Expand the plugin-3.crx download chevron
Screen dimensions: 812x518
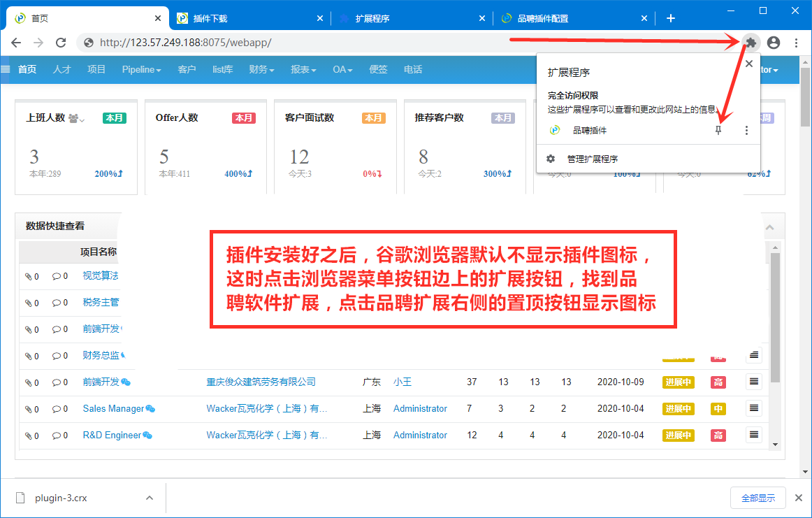[149, 498]
